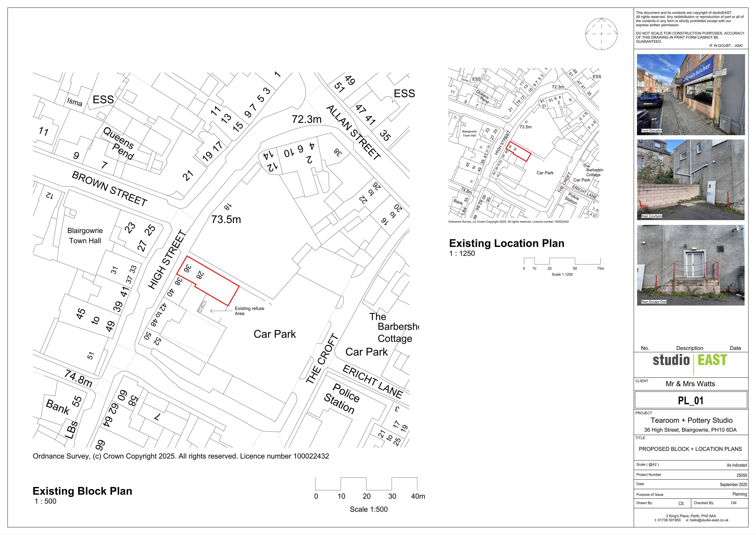Select address 36 High Street, Blairgowrie, PH10 6DA
Viewport: 756px width, 535px height.
coord(690,430)
